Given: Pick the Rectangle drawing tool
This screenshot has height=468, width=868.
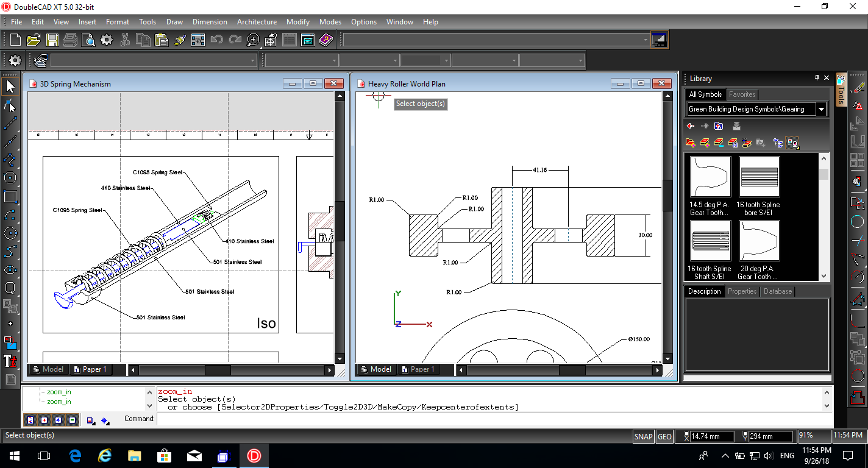Looking at the screenshot, I should point(10,196).
